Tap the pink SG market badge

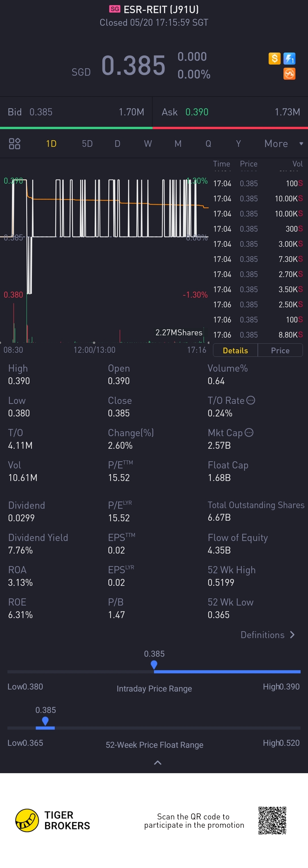click(x=114, y=9)
